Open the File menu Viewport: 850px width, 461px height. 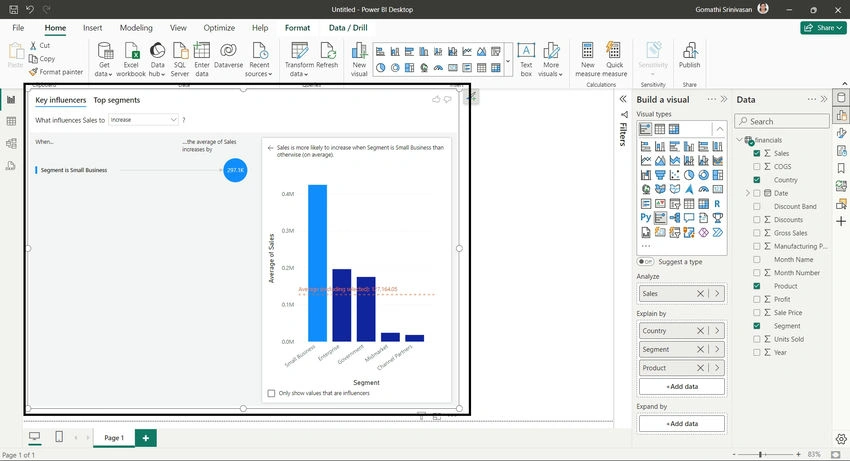pyautogui.click(x=18, y=28)
